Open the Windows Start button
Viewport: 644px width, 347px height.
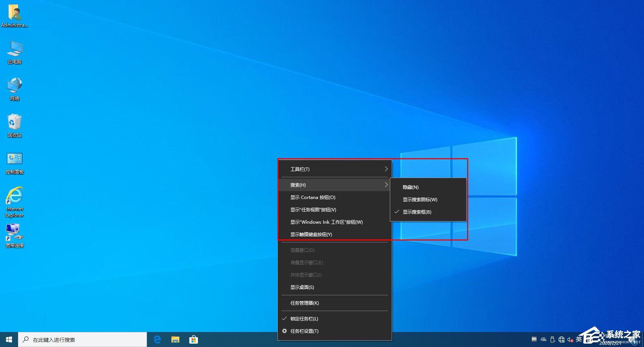(9, 340)
